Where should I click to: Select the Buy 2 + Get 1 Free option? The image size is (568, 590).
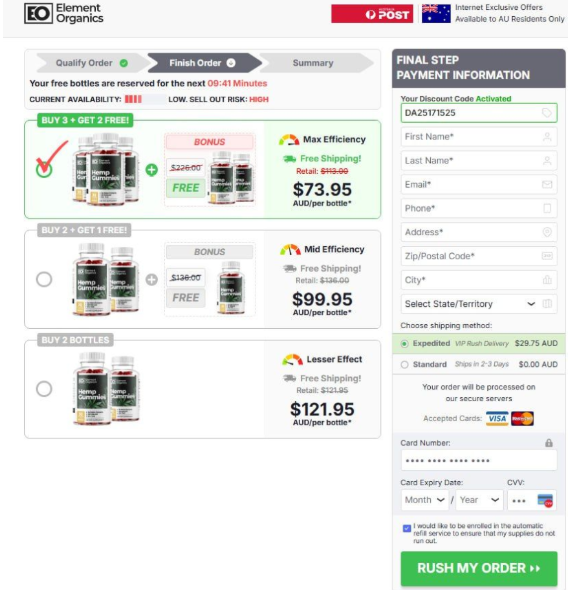point(44,279)
